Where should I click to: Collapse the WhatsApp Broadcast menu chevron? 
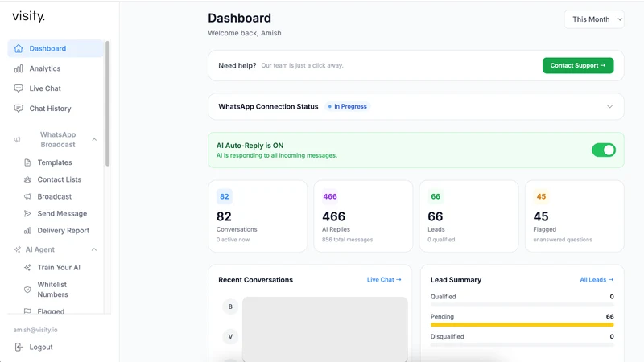(94, 139)
